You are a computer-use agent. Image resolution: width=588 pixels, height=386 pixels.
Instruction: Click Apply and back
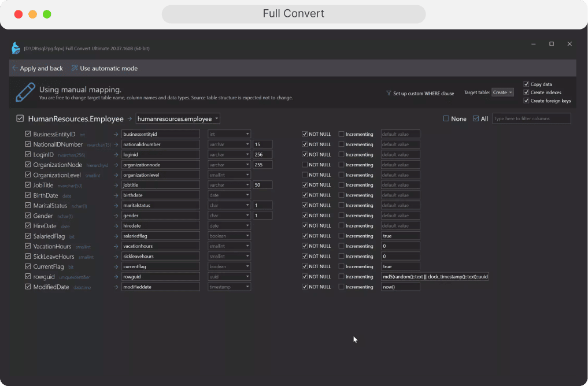[38, 68]
